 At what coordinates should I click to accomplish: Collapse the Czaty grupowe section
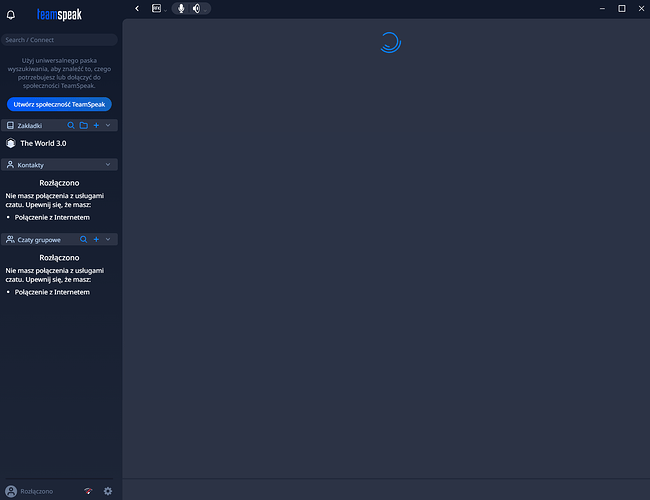click(x=108, y=239)
